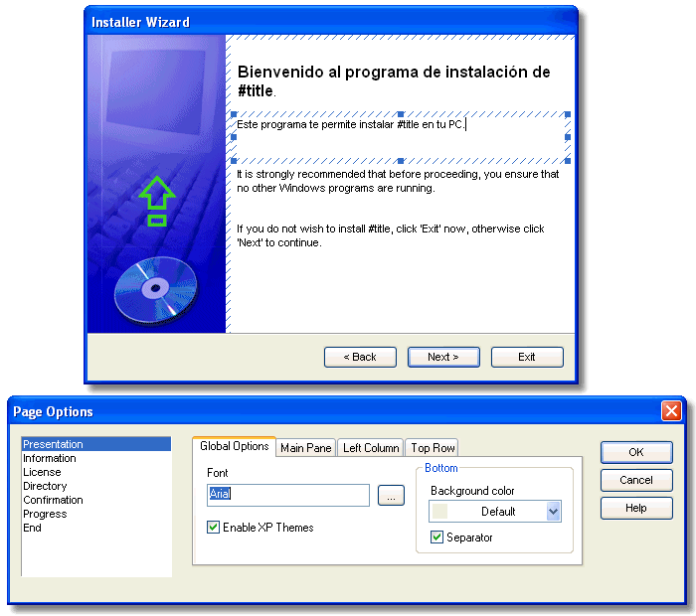Click the Background color dropdown arrow

pyautogui.click(x=553, y=512)
